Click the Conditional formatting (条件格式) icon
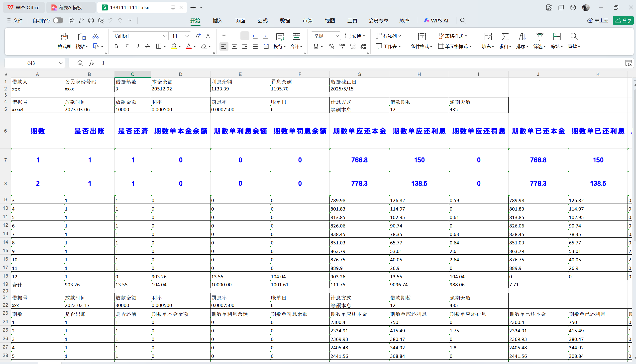 point(422,37)
